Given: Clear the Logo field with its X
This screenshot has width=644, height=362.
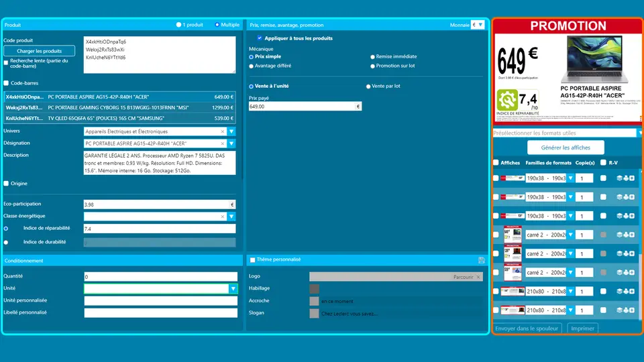Looking at the screenshot, I should pyautogui.click(x=478, y=277).
